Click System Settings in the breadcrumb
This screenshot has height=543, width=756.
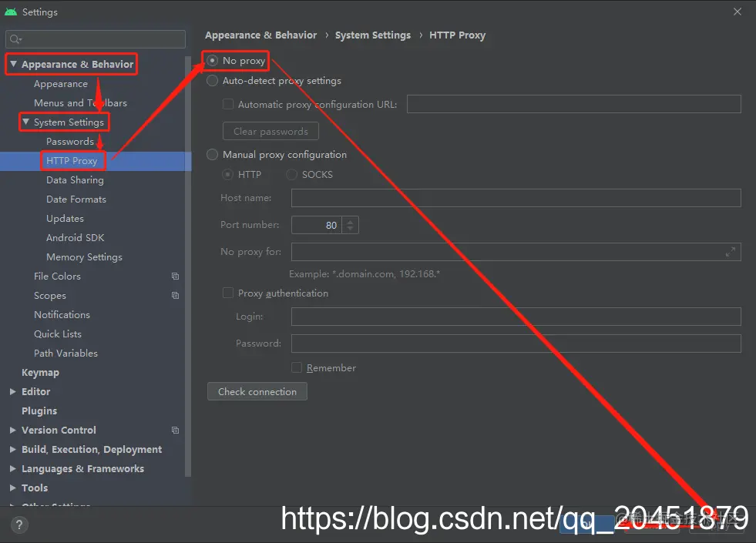373,35
